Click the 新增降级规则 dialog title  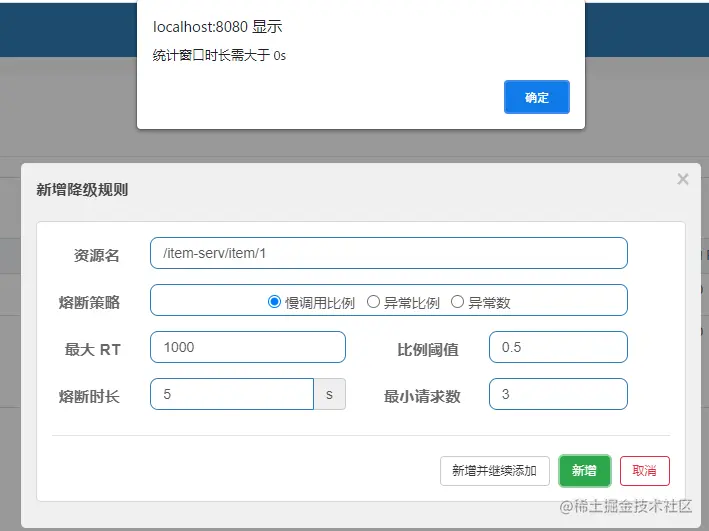pos(82,190)
